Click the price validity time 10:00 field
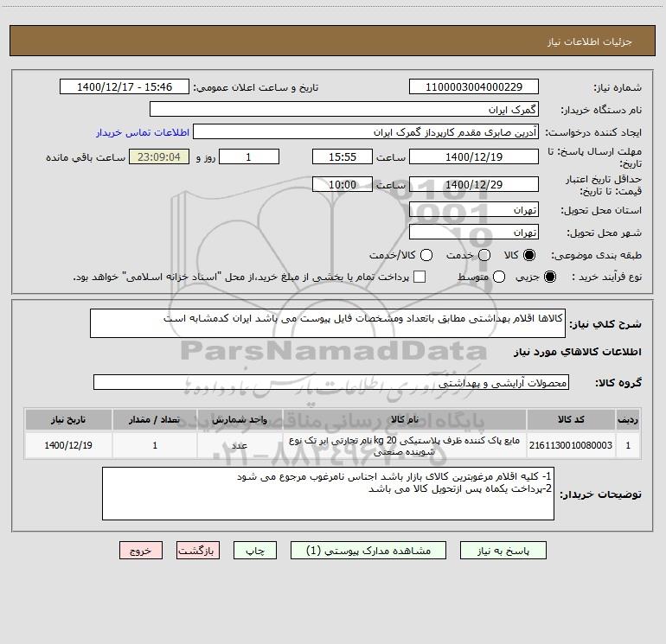 (x=343, y=185)
